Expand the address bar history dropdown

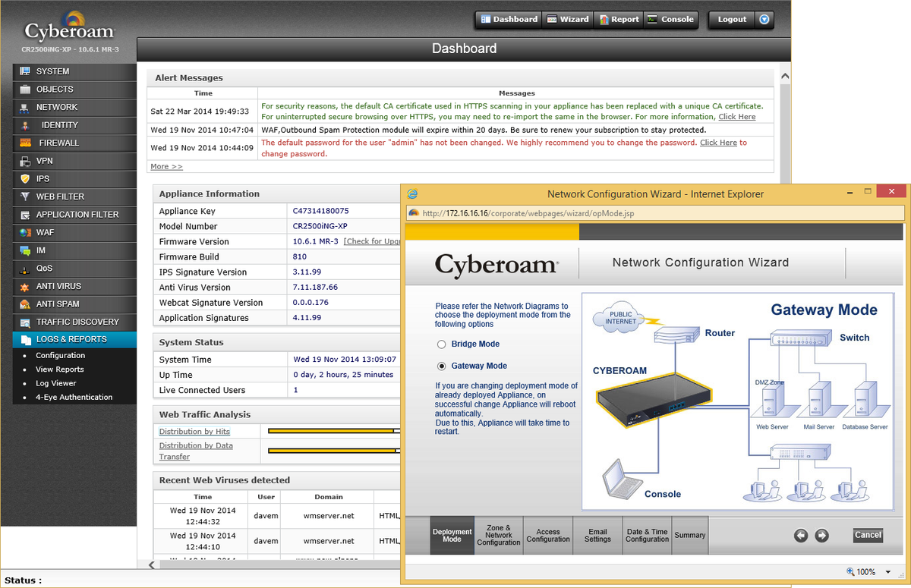coord(898,213)
